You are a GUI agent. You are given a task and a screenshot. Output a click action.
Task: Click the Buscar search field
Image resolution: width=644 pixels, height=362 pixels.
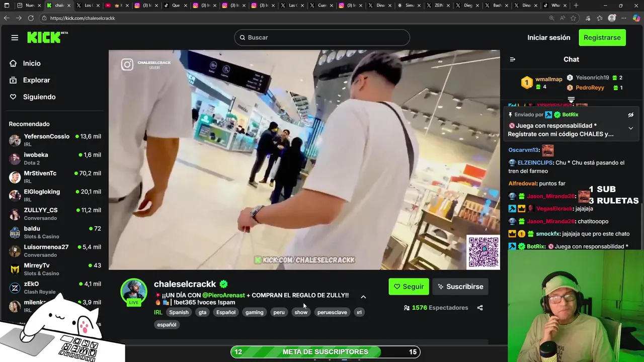tap(322, 37)
